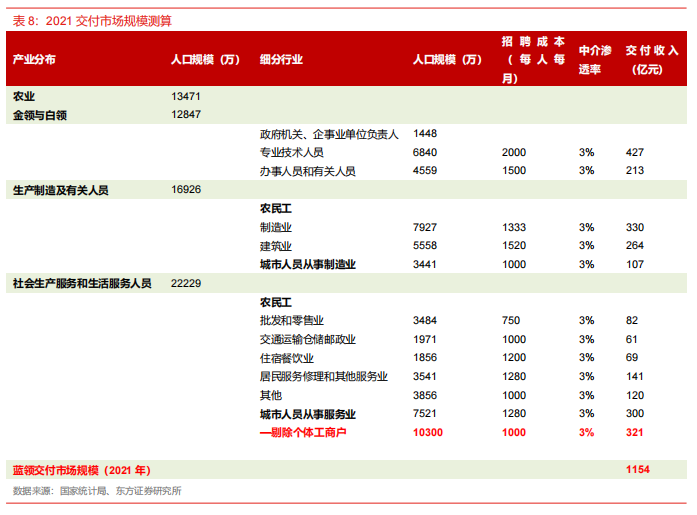Viewport: 697px width, 515px height.
Task: Click population value 3484
Action: pos(425,320)
